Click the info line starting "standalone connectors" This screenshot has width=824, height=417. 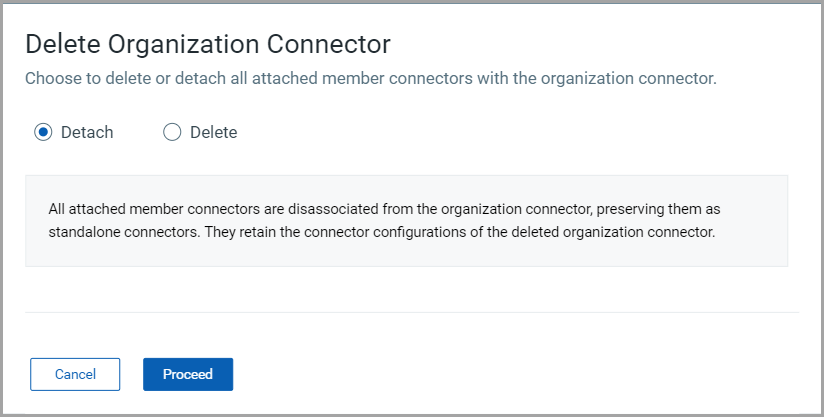tap(381, 233)
